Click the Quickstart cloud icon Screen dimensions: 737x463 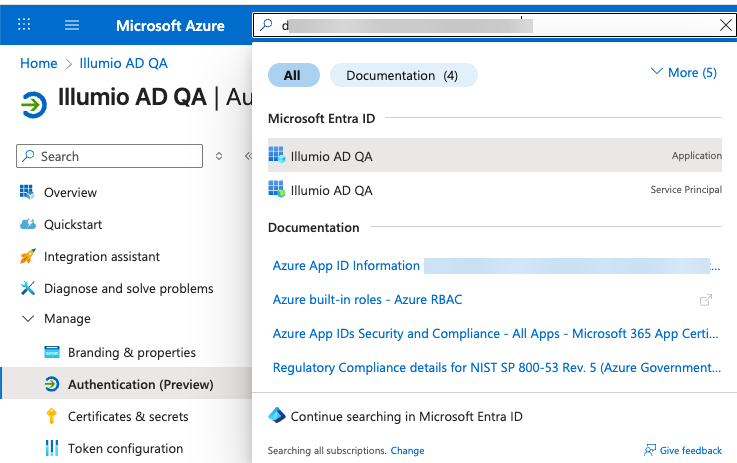(x=28, y=224)
